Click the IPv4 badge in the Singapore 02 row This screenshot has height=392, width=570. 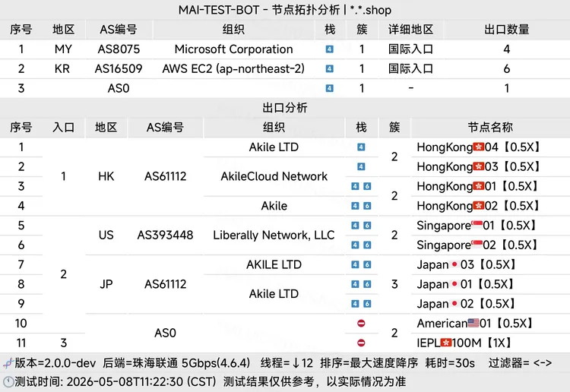(355, 245)
